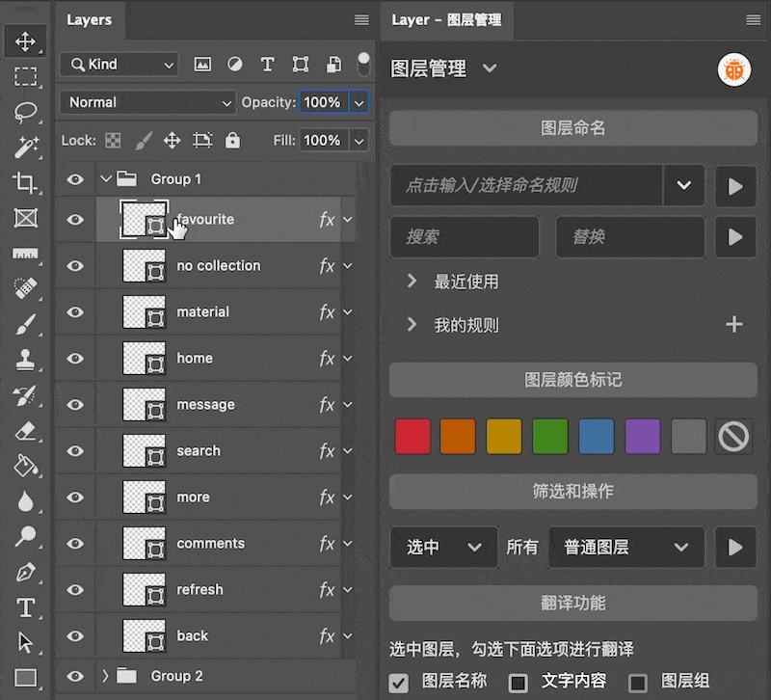Hide the material layer

click(75, 312)
